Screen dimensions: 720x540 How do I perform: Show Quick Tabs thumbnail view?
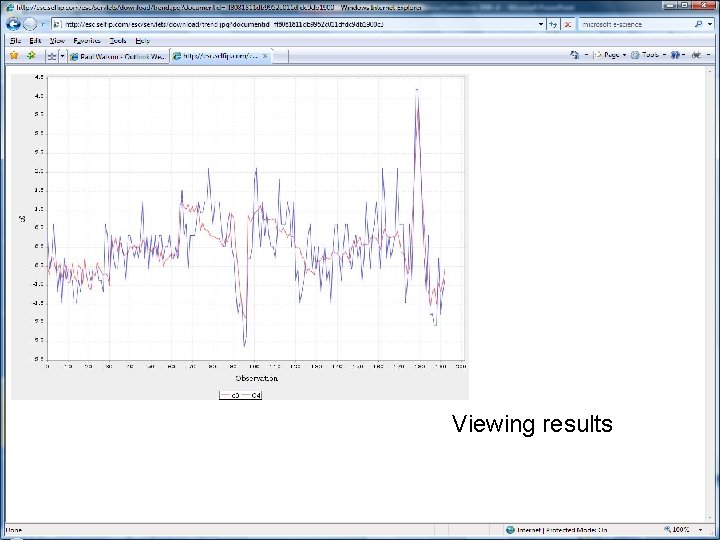(52, 56)
